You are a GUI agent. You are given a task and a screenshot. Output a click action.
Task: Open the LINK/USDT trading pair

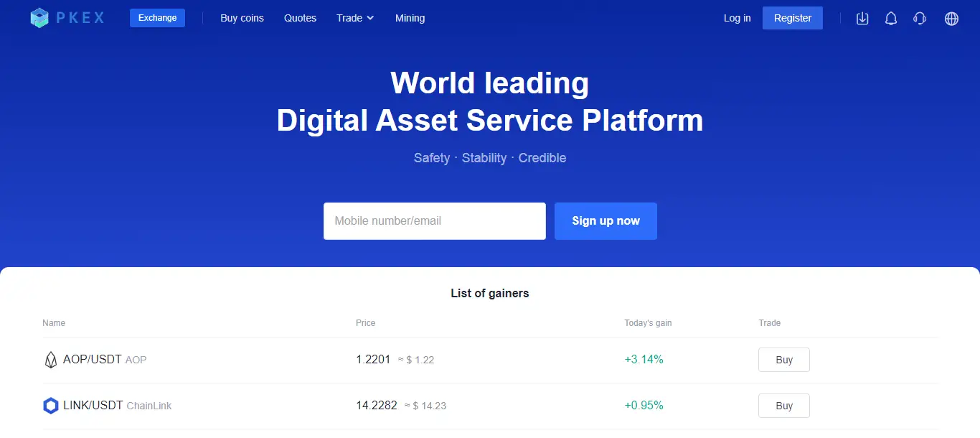(x=95, y=405)
